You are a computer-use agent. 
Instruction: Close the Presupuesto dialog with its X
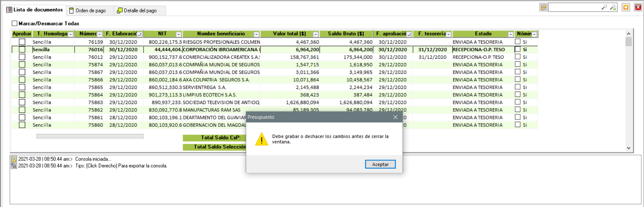click(395, 117)
